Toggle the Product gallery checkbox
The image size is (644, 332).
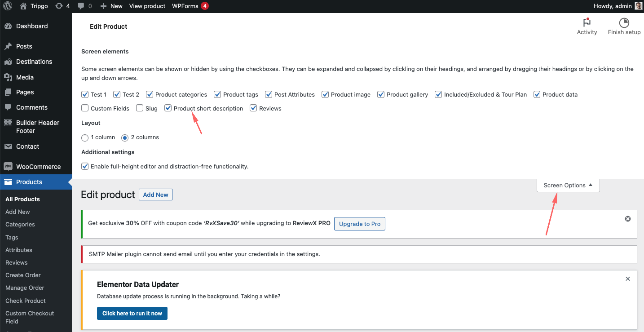pyautogui.click(x=381, y=94)
